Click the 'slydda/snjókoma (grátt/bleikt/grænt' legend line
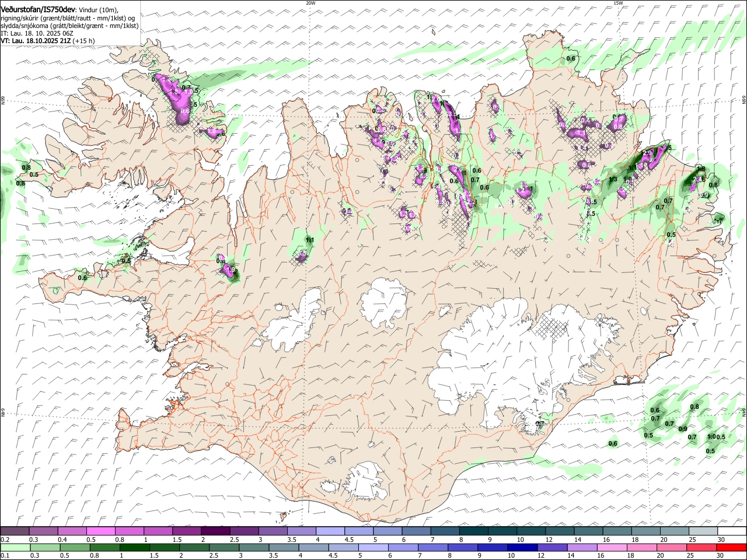 [x=69, y=26]
